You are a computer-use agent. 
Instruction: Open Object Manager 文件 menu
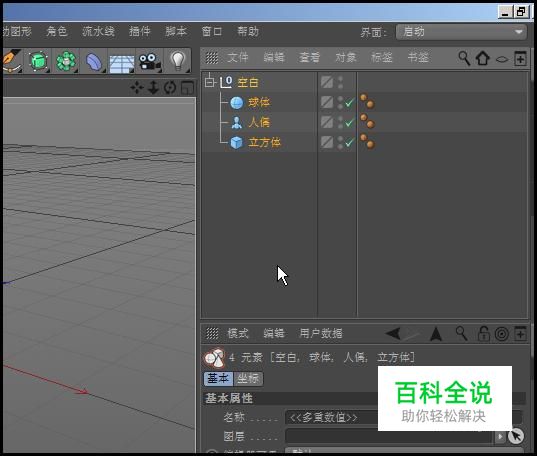coord(237,58)
